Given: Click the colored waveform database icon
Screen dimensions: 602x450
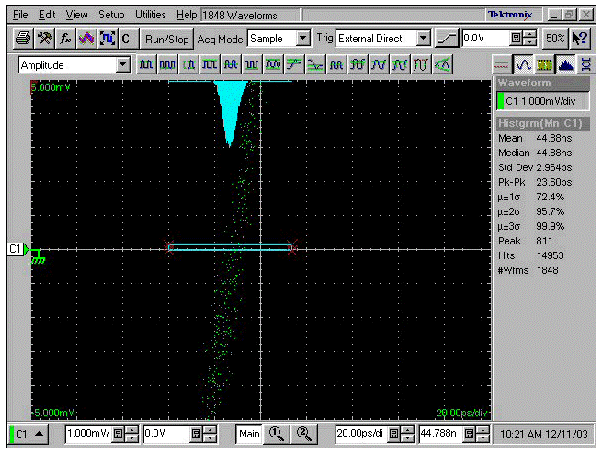Looking at the screenshot, I should coord(86,38).
